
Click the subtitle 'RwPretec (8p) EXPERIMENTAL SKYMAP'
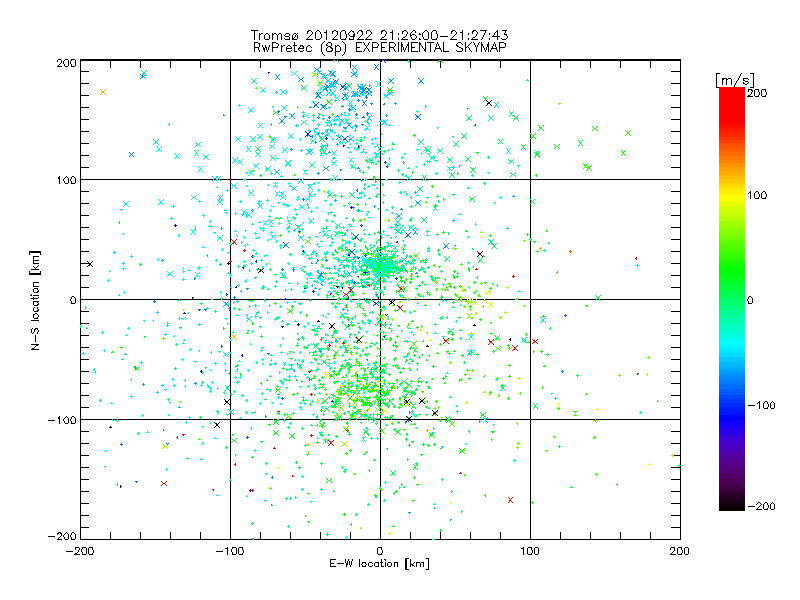[380, 48]
